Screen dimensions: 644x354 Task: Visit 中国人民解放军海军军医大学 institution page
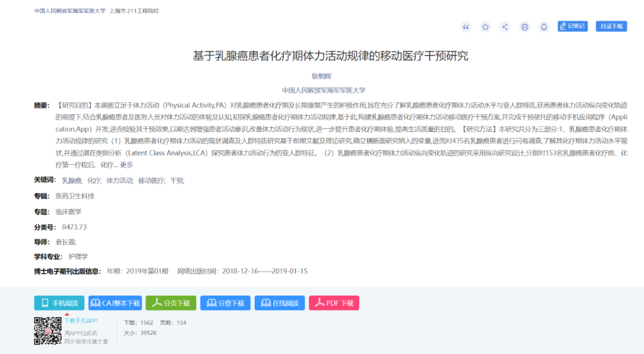tap(325, 88)
